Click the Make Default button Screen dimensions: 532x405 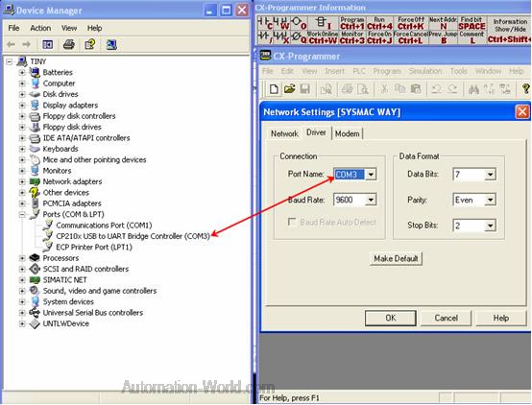tap(396, 259)
